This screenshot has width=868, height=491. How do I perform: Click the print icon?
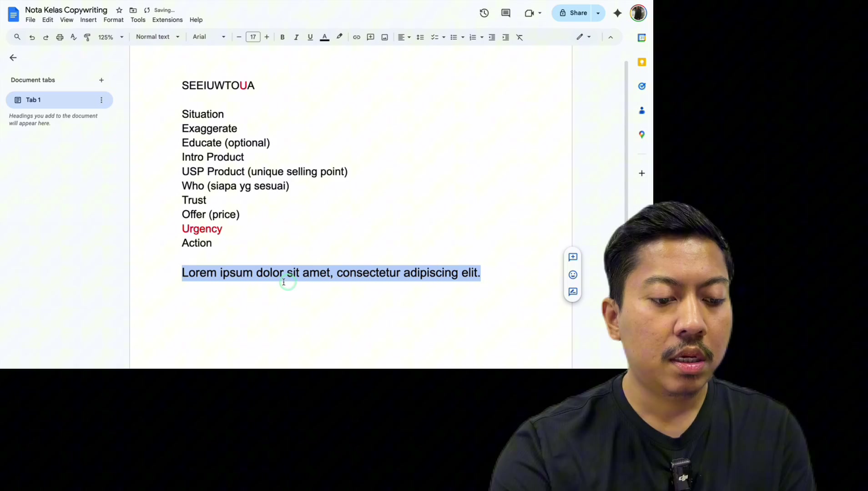(60, 37)
